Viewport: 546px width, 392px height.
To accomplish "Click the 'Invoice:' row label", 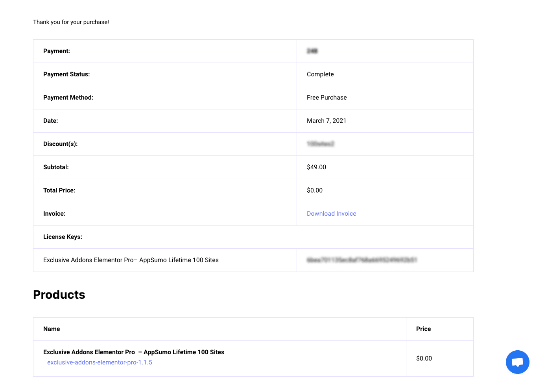I will click(54, 214).
